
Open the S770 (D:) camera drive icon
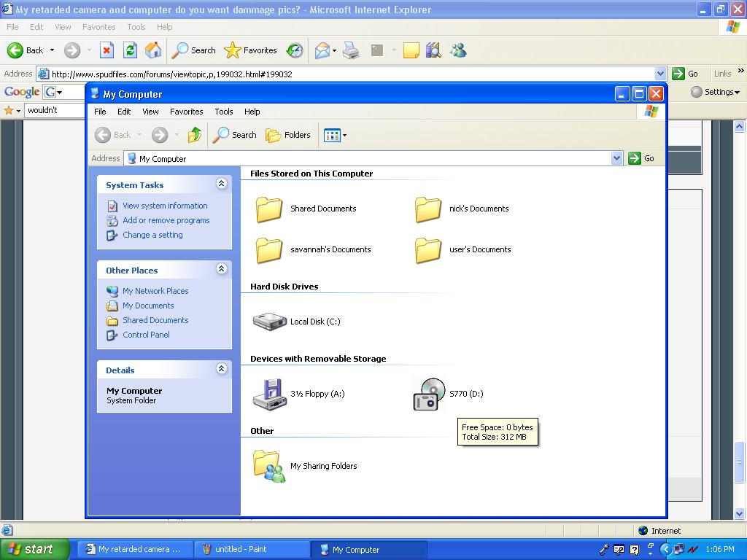pos(429,394)
